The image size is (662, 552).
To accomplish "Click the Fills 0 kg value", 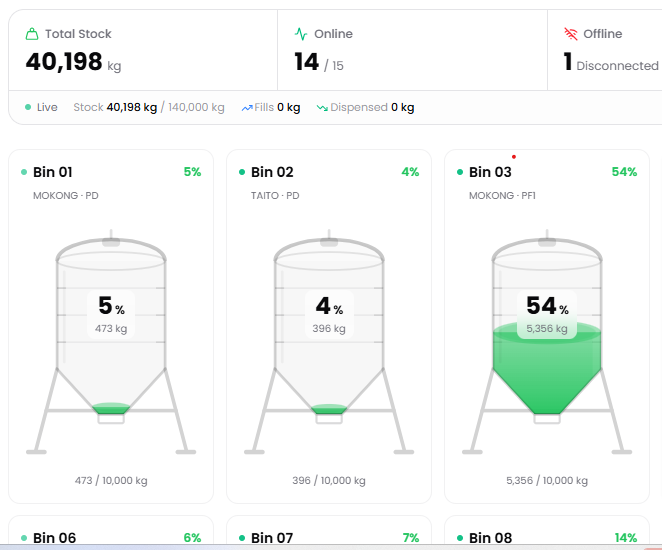I will [288, 107].
